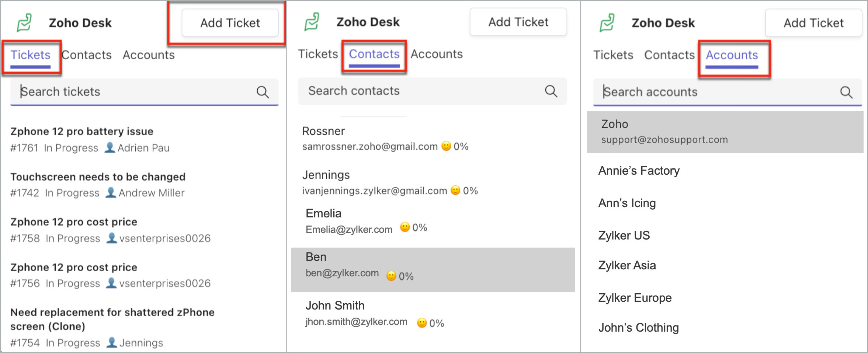Switch to the highlighted Contacts tab
The image size is (868, 353).
pos(374,55)
